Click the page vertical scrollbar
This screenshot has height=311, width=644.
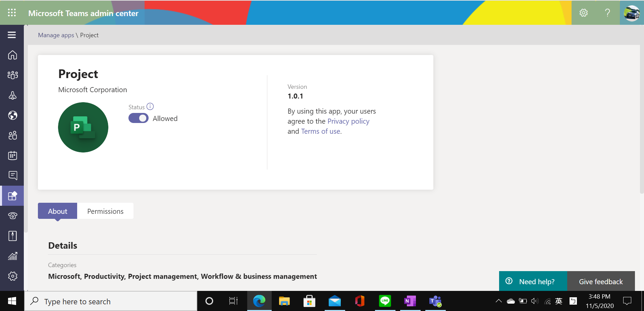click(642, 109)
